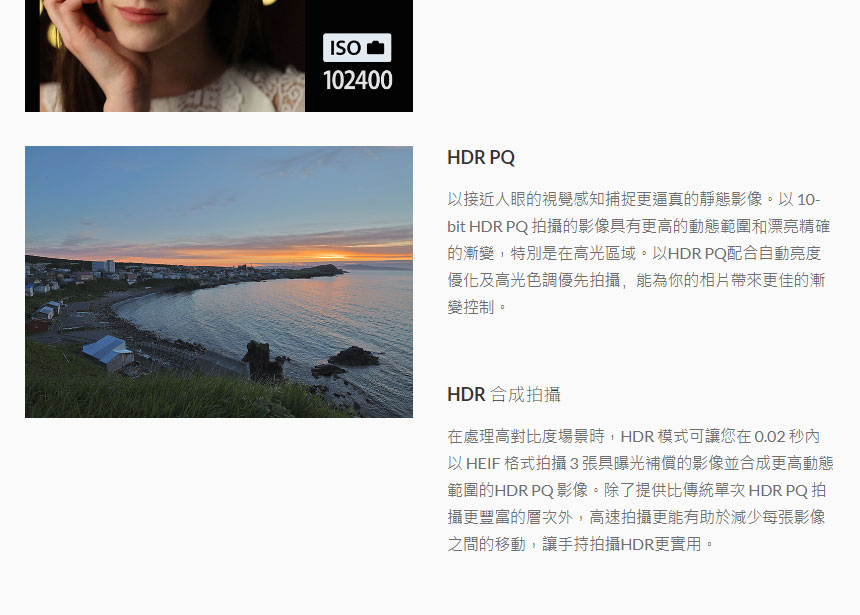Screen dimensions: 860x615
Task: Click the HDR 合成拍攝 heading
Action: 503,394
